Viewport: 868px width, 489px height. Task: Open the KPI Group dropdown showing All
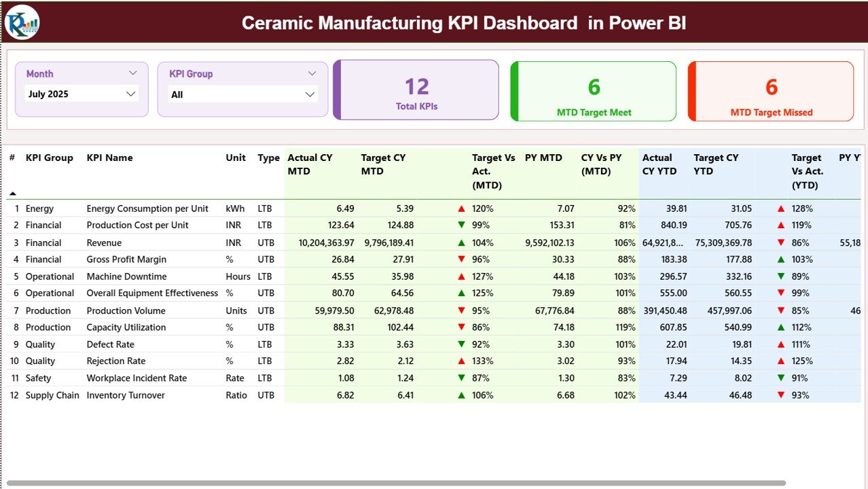tap(242, 94)
